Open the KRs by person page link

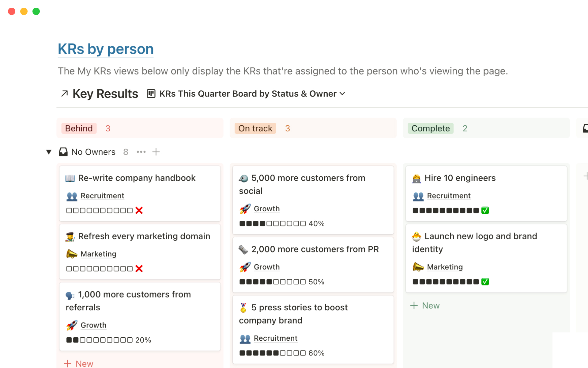coord(106,49)
